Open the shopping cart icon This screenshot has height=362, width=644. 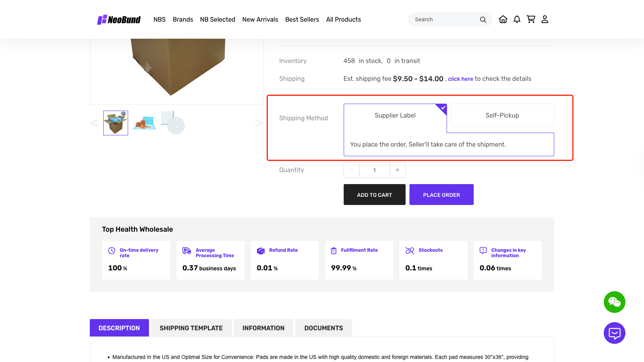click(x=531, y=19)
